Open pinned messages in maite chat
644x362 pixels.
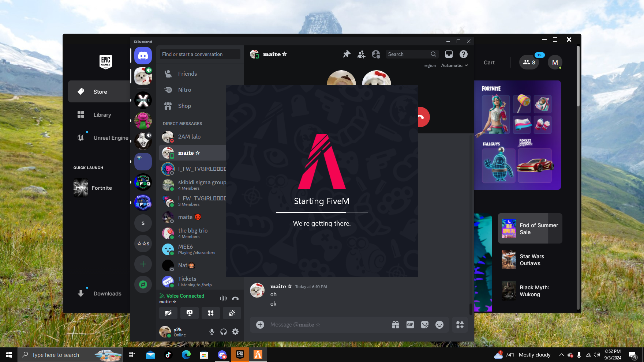[347, 54]
